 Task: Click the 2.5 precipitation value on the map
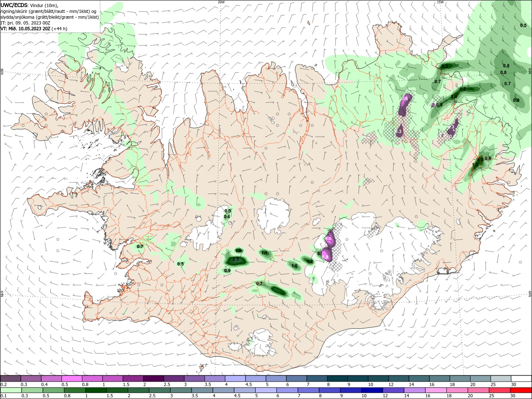[x=236, y=259]
